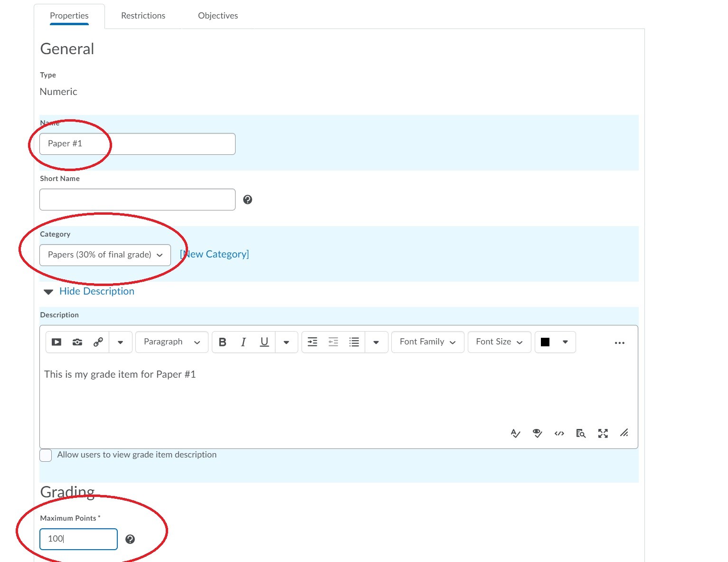This screenshot has width=728, height=562.
Task: Click the editor resize handle icon
Action: tap(624, 433)
